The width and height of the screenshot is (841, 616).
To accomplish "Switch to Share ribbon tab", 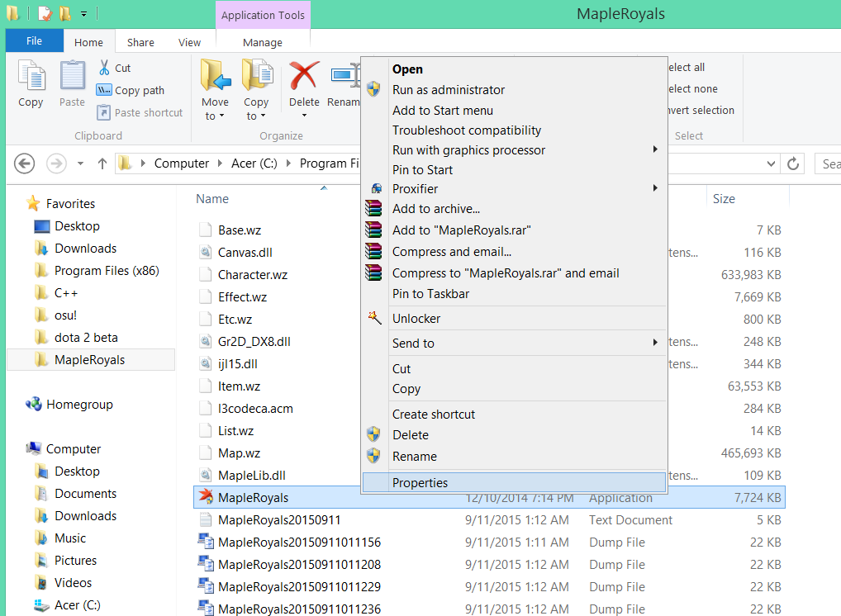I will point(140,42).
